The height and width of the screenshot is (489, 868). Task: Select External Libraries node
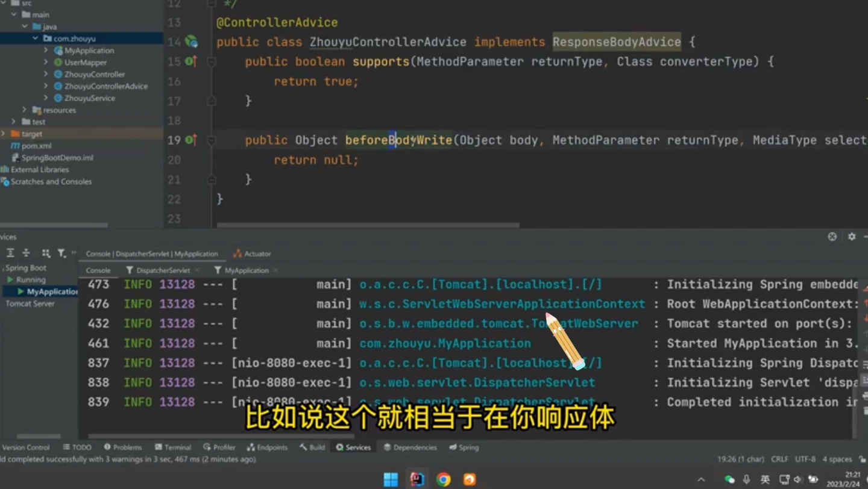39,170
